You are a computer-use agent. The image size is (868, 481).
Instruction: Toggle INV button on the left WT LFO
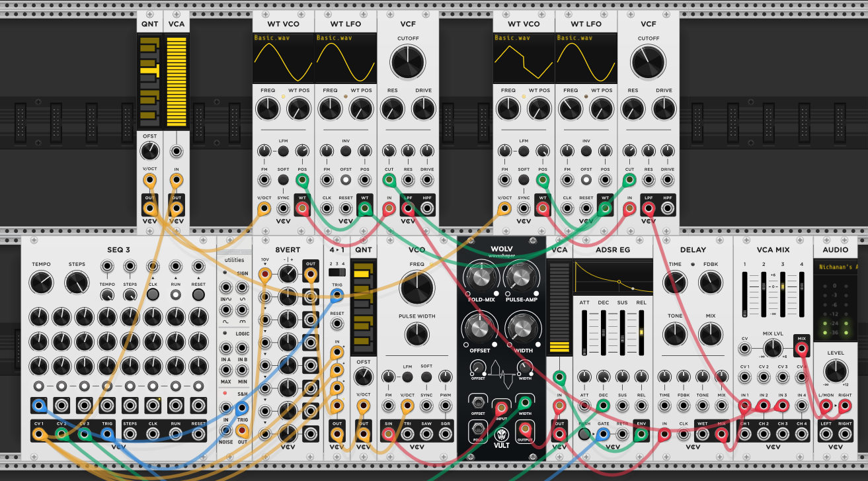[x=346, y=152]
